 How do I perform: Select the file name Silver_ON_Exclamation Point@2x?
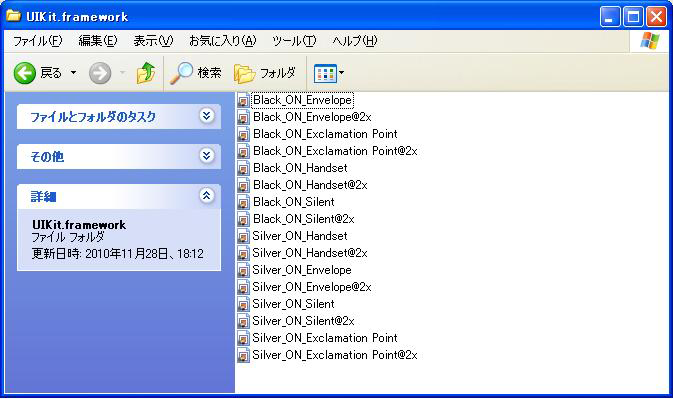coord(335,355)
